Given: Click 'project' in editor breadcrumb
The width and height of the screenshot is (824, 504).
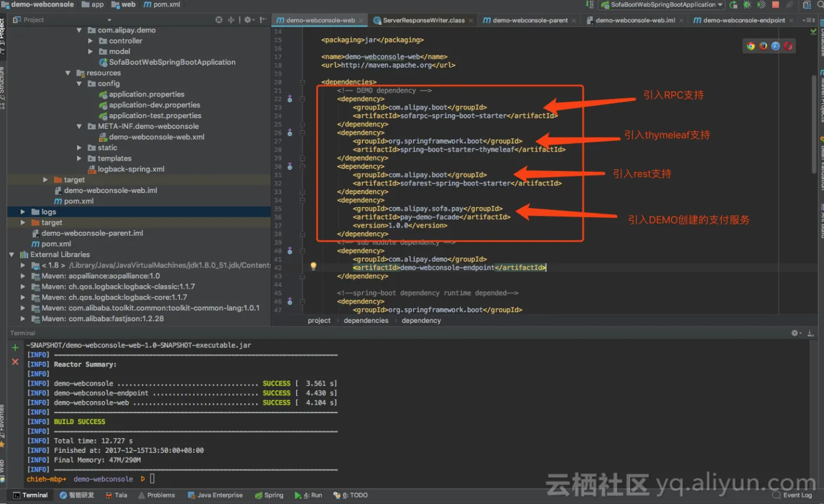Looking at the screenshot, I should 320,321.
